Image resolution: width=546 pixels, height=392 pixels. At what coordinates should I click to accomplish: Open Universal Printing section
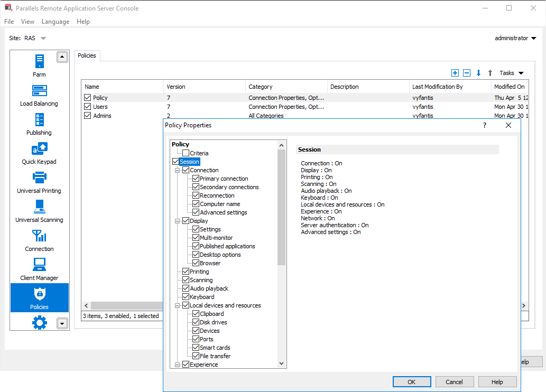(x=39, y=182)
